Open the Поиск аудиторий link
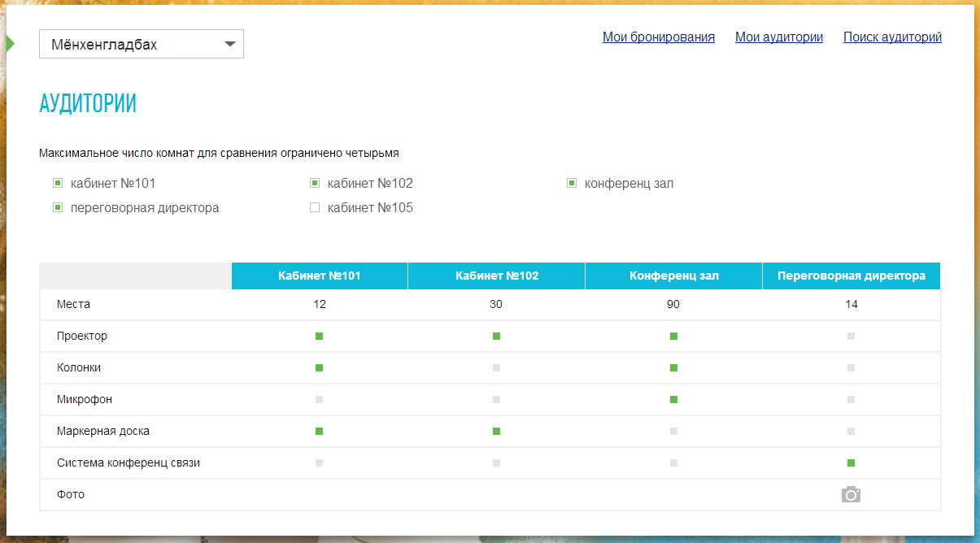980x543 pixels. coord(892,37)
